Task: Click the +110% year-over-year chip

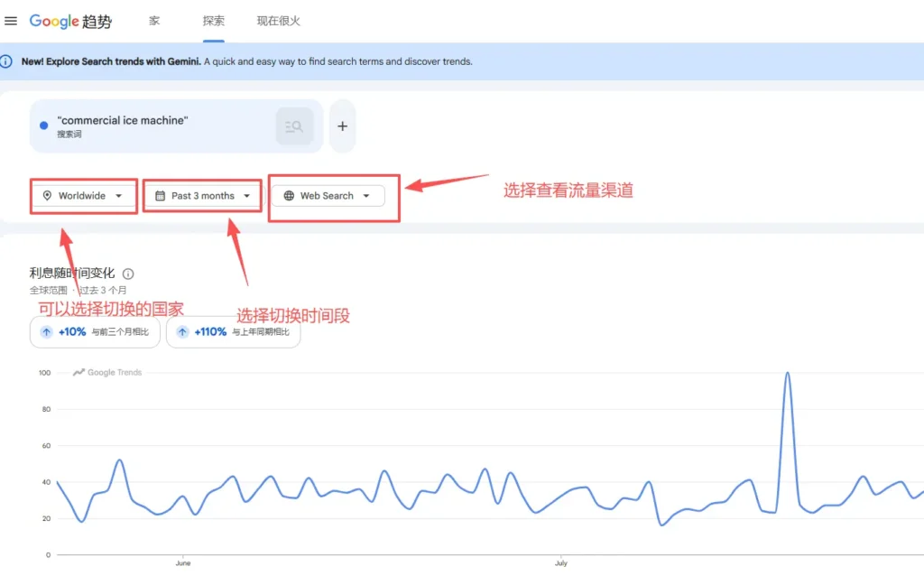Action: click(x=234, y=332)
